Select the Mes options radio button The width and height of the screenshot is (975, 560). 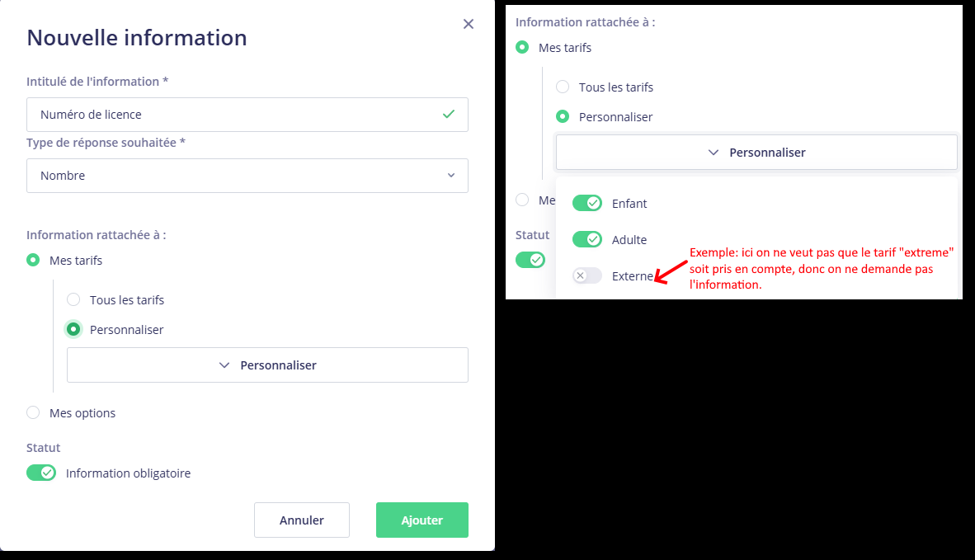pyautogui.click(x=33, y=413)
